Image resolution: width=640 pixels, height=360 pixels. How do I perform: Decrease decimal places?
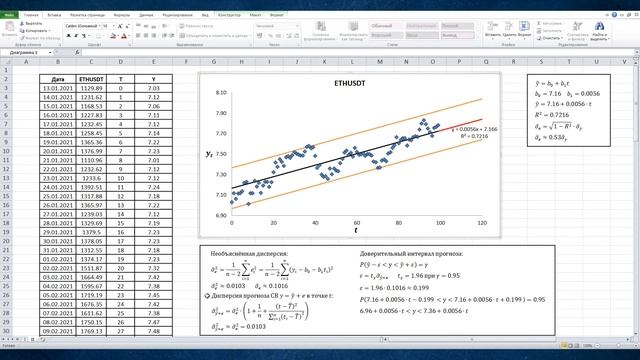(x=296, y=36)
